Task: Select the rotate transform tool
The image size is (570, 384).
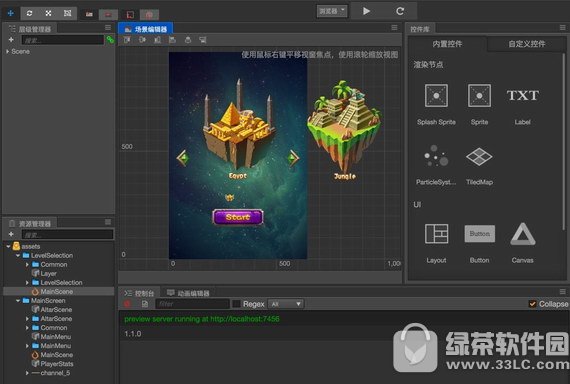Action: pos(29,13)
